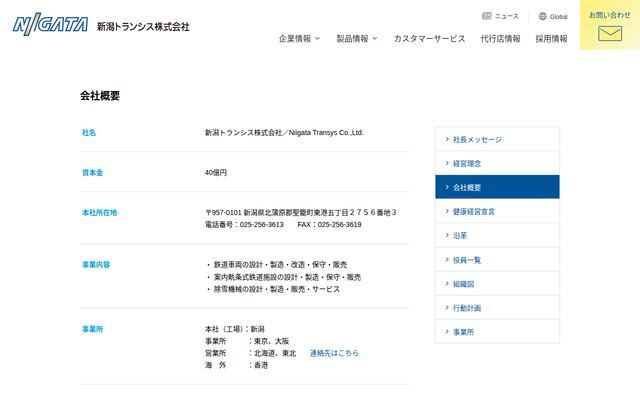Image resolution: width=640 pixels, height=400 pixels.
Task: Open 採用情報 in the top navigation
Action: pyautogui.click(x=551, y=39)
